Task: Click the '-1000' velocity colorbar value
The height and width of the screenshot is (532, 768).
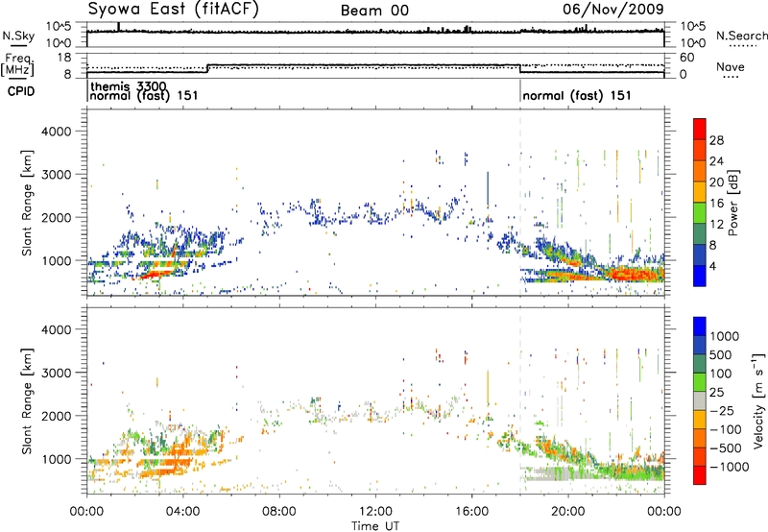Action: click(x=730, y=467)
